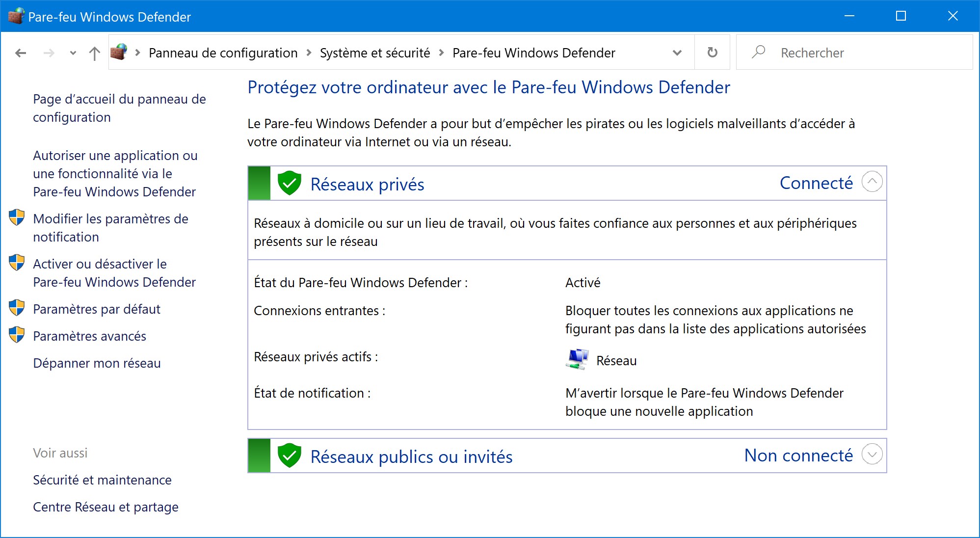The width and height of the screenshot is (980, 538).
Task: Open Modifier les paramètres de notification
Action: tap(110, 228)
